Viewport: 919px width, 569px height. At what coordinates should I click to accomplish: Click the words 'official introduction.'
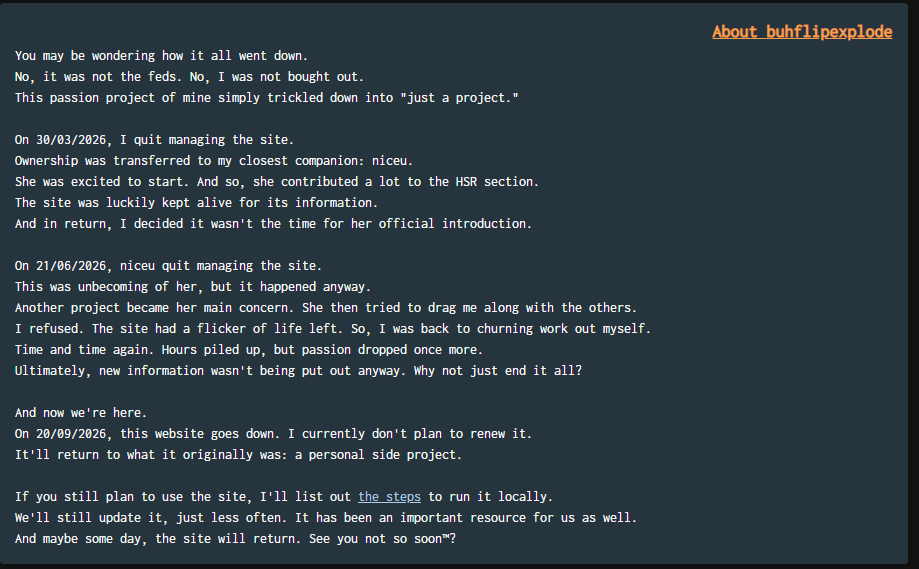[455, 223]
